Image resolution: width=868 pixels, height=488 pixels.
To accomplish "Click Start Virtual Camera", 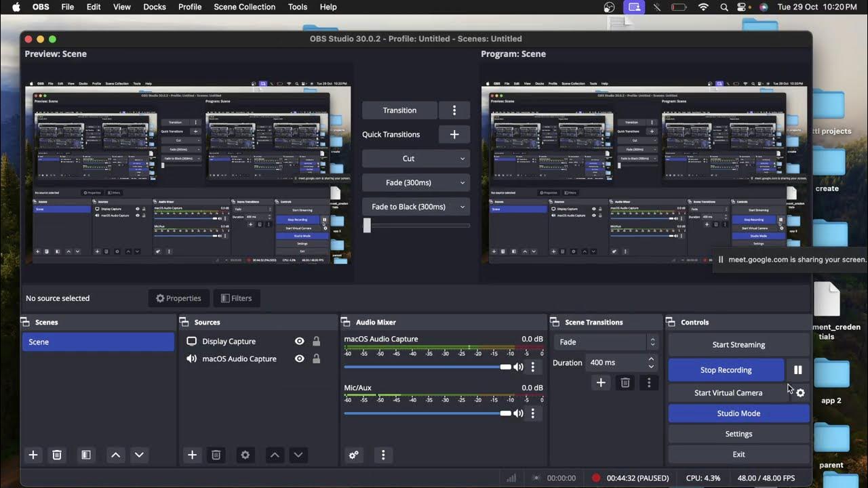I will click(728, 393).
